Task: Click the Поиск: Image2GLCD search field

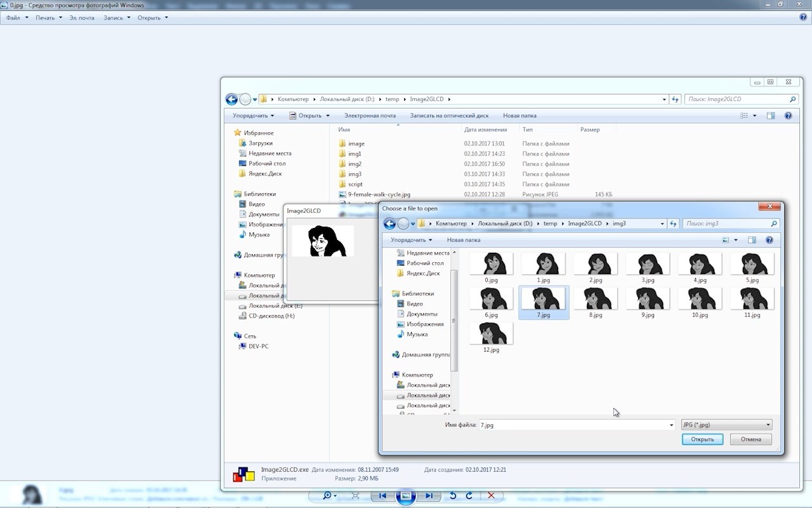Action: point(741,99)
